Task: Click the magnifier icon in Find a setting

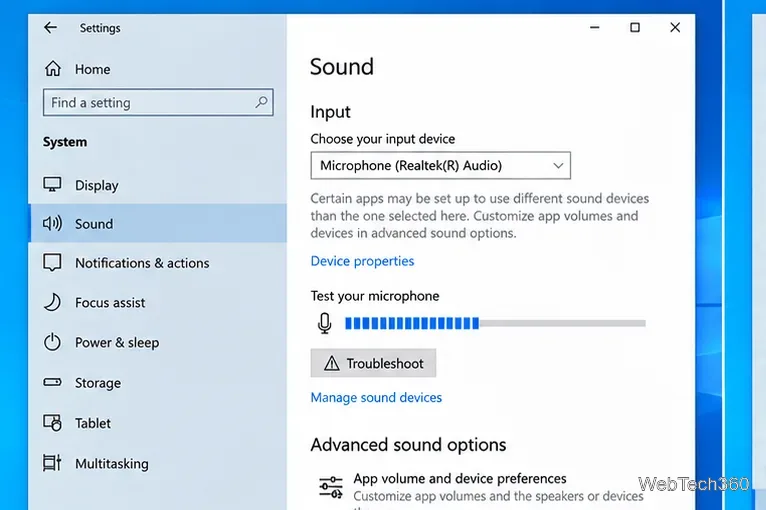Action: pos(261,102)
